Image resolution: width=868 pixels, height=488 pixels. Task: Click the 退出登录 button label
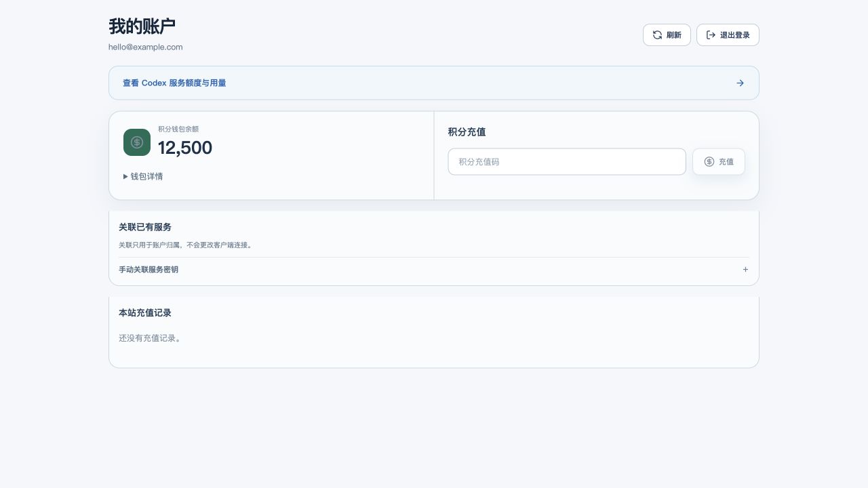coord(735,35)
